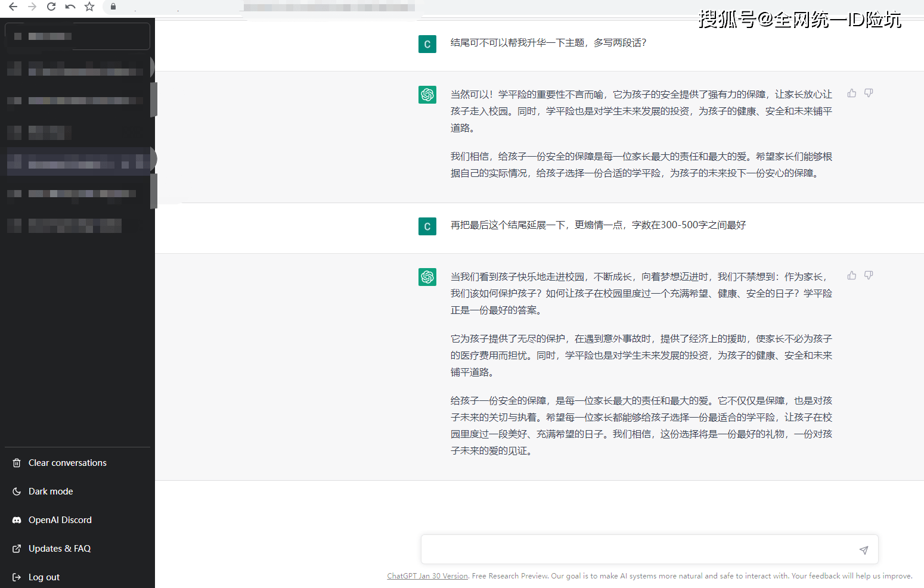The height and width of the screenshot is (588, 924).
Task: Click Log out at sidebar bottom
Action: pyautogui.click(x=44, y=577)
